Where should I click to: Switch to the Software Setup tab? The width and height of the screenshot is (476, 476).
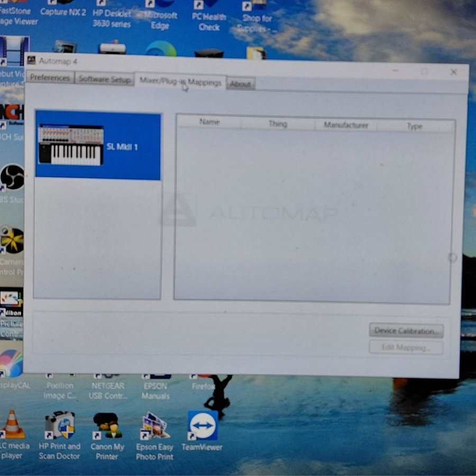(x=104, y=79)
